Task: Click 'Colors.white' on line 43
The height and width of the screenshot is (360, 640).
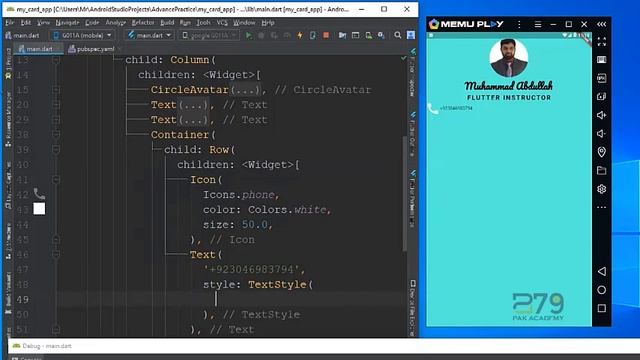Action: 287,210
